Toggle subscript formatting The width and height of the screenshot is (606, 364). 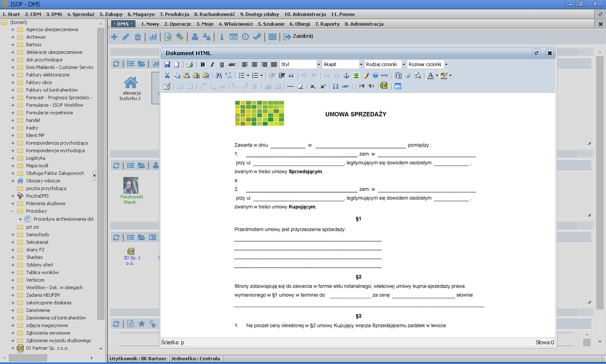(313, 86)
